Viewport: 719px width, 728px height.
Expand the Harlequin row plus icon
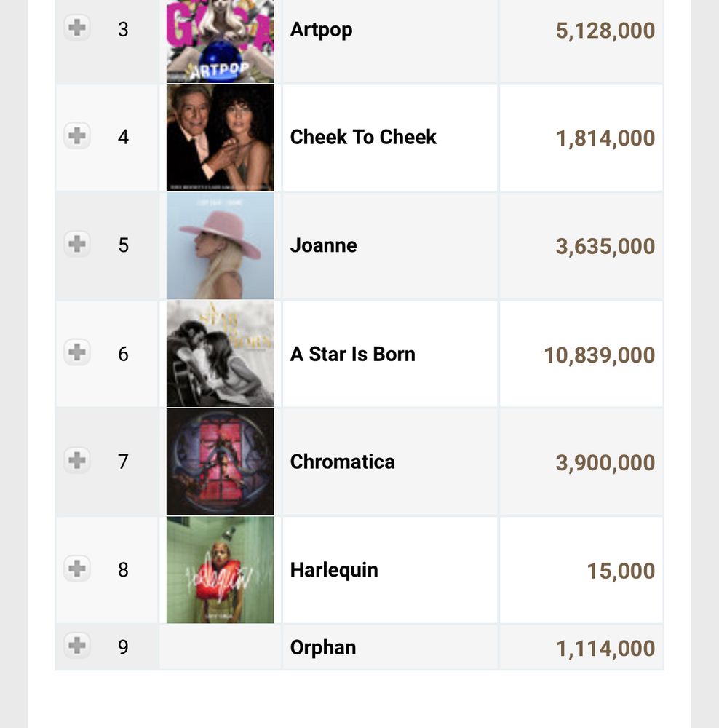(x=77, y=568)
